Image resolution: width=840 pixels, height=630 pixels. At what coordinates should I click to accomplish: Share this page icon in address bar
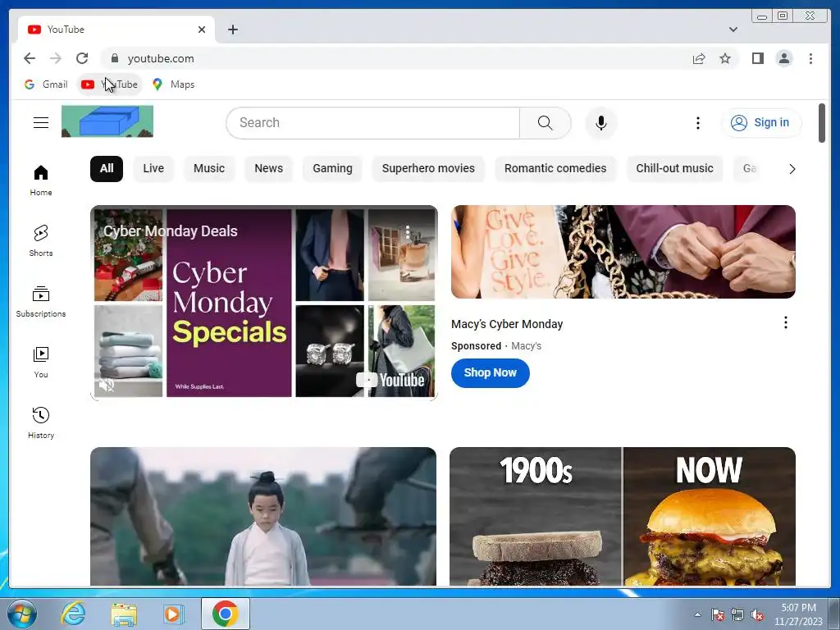click(699, 58)
